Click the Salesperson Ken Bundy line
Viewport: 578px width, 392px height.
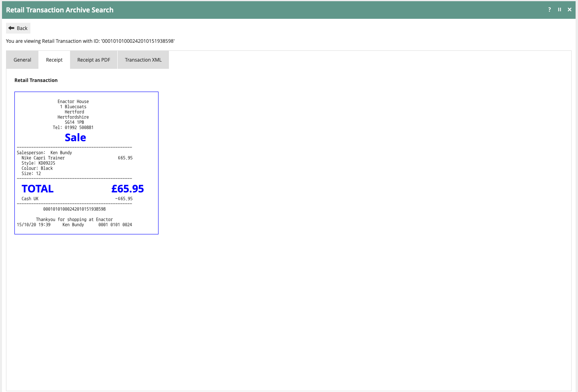44,153
